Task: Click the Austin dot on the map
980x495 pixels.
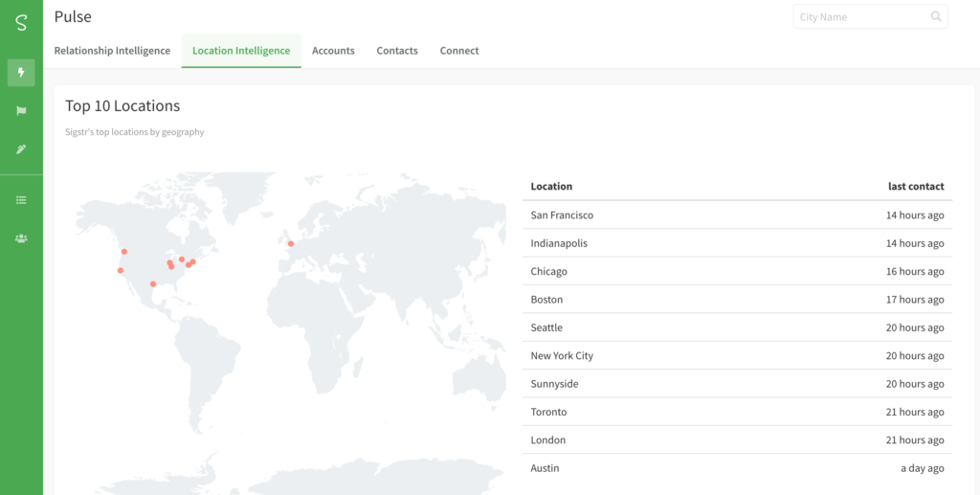Action: 153,283
